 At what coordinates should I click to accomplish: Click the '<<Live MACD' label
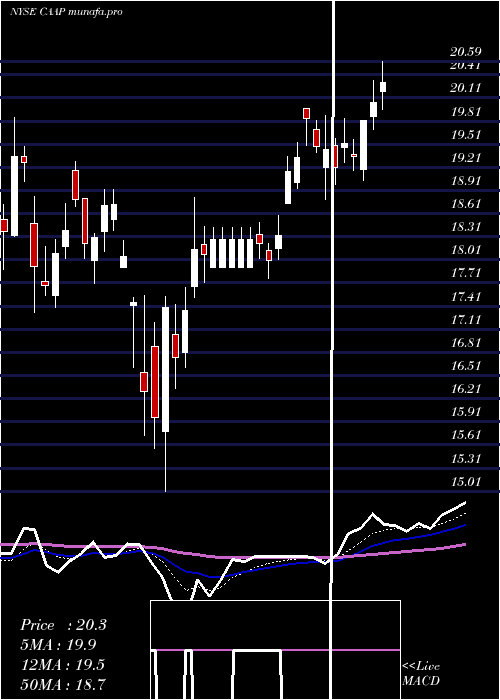[x=421, y=674]
